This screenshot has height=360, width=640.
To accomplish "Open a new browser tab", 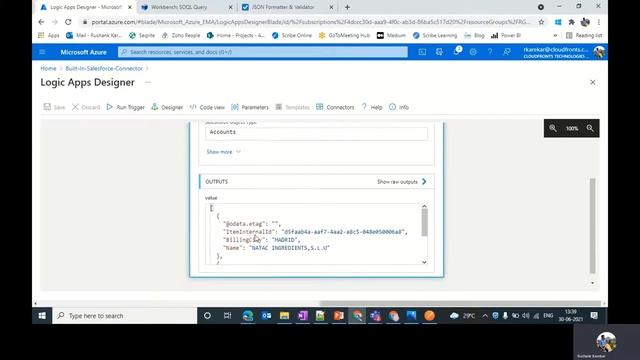I will [x=347, y=7].
